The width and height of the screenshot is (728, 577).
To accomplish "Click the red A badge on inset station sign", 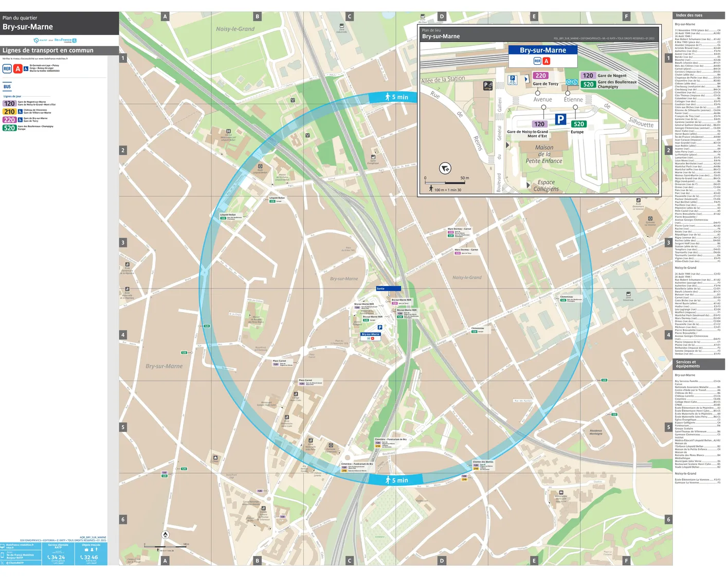I will click(x=546, y=61).
